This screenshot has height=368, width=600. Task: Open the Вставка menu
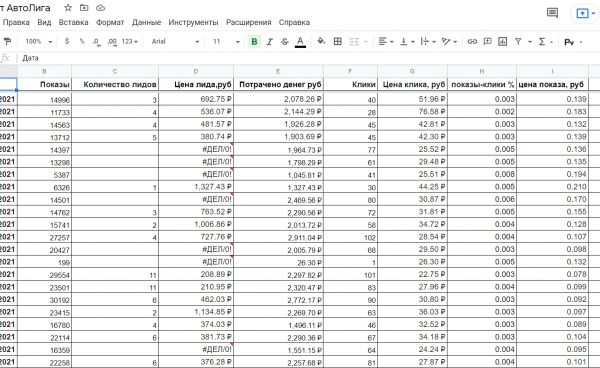pyautogui.click(x=73, y=22)
